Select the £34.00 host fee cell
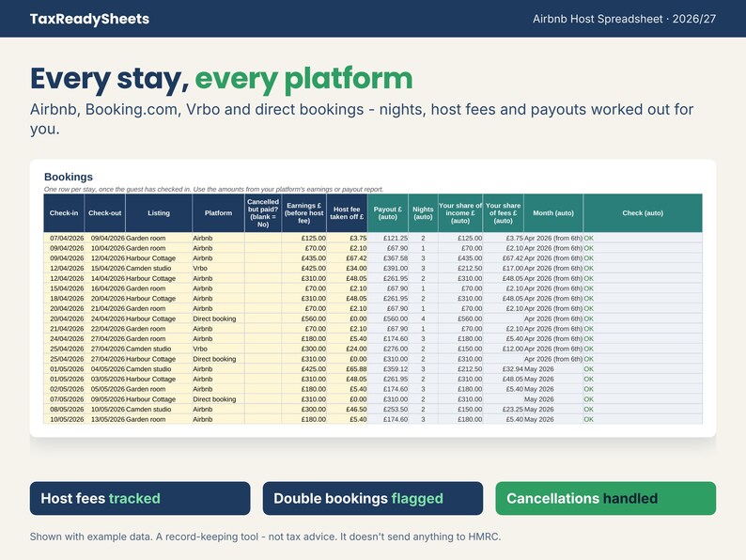Image resolution: width=746 pixels, height=560 pixels. [347, 269]
